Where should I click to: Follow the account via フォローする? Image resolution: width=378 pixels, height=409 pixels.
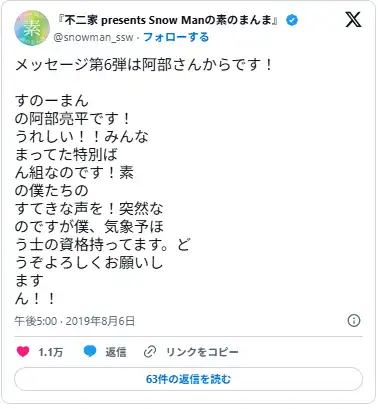176,37
